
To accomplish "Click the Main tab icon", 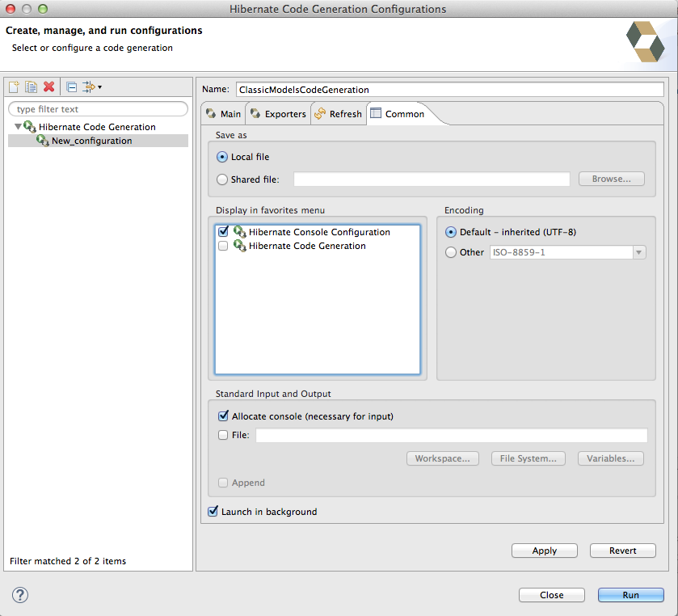I will tap(211, 113).
